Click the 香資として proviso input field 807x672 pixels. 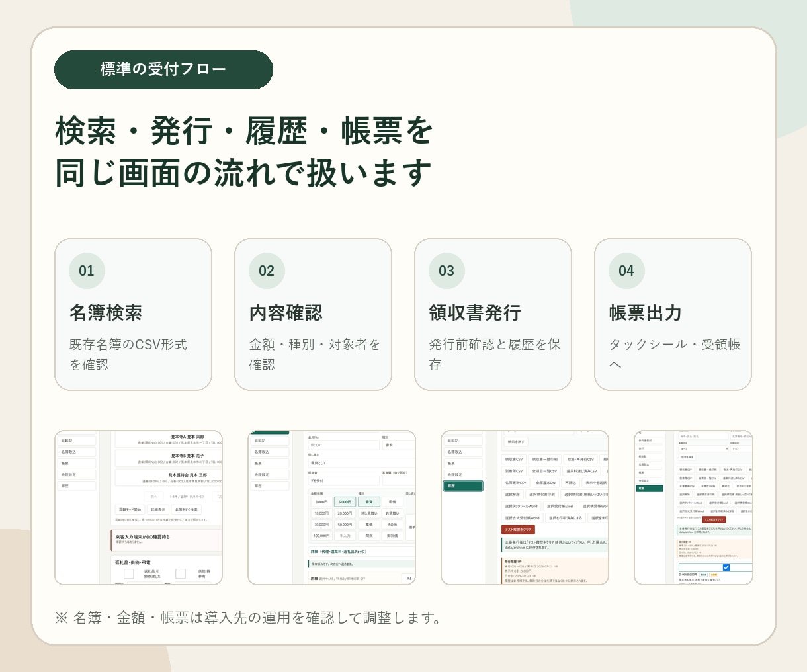(361, 463)
